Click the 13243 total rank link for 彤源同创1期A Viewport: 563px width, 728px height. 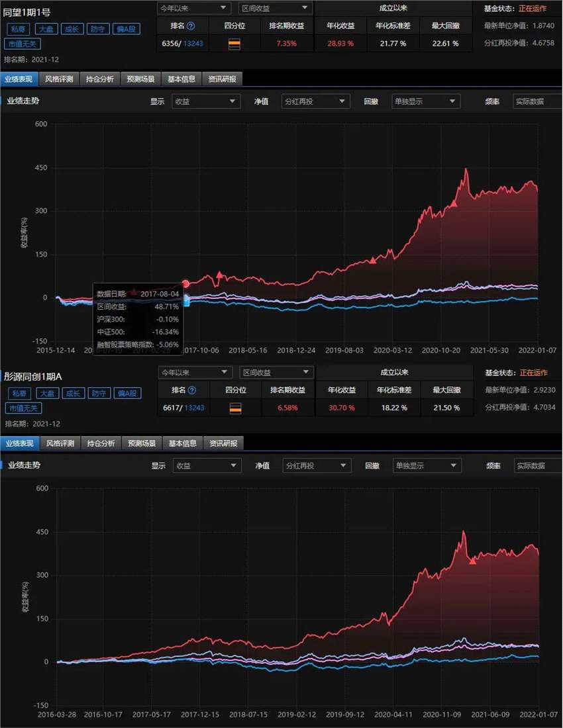click(x=194, y=408)
